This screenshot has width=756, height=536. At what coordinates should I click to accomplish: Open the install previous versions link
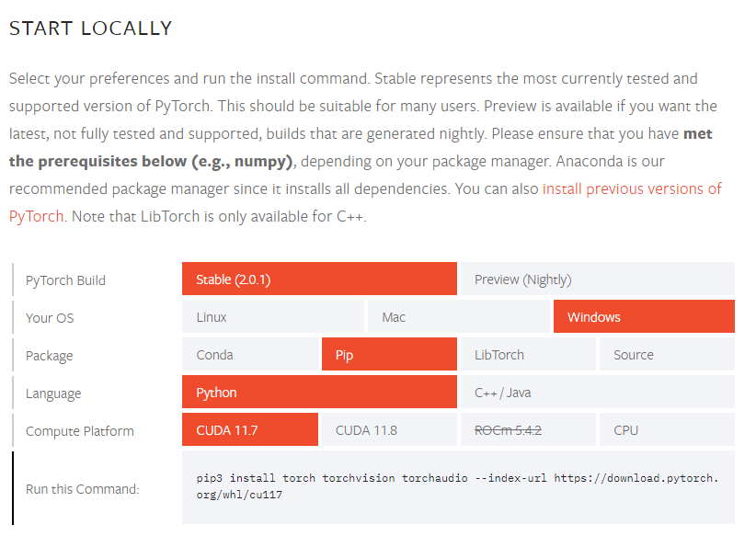click(631, 188)
